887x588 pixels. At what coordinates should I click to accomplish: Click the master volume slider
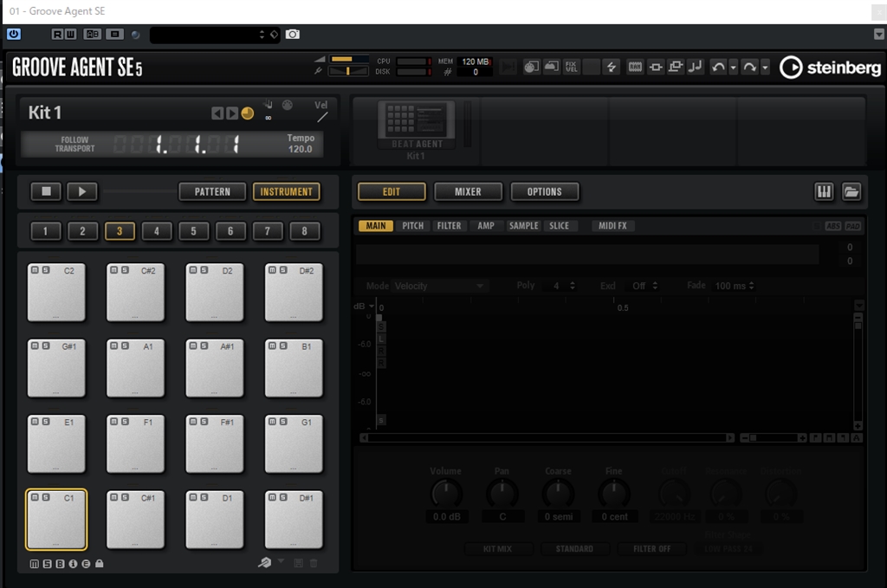tap(349, 59)
